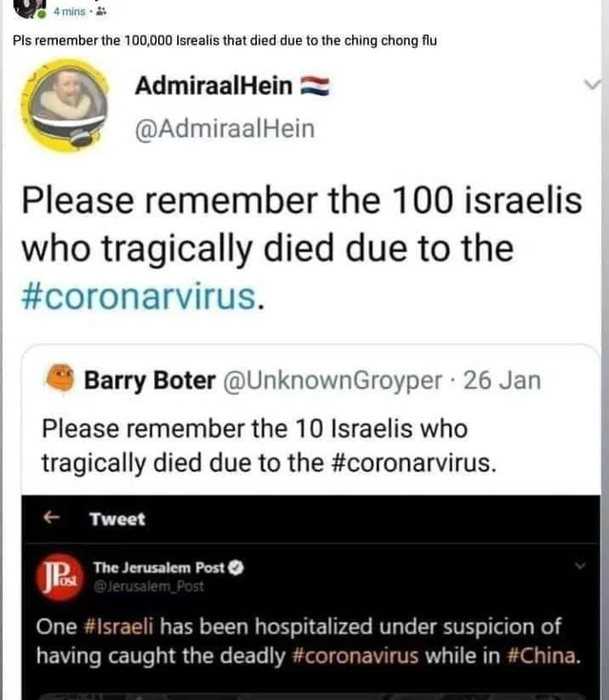Click the 4 mins post timestamp
The height and width of the screenshot is (700, 609).
(69, 12)
